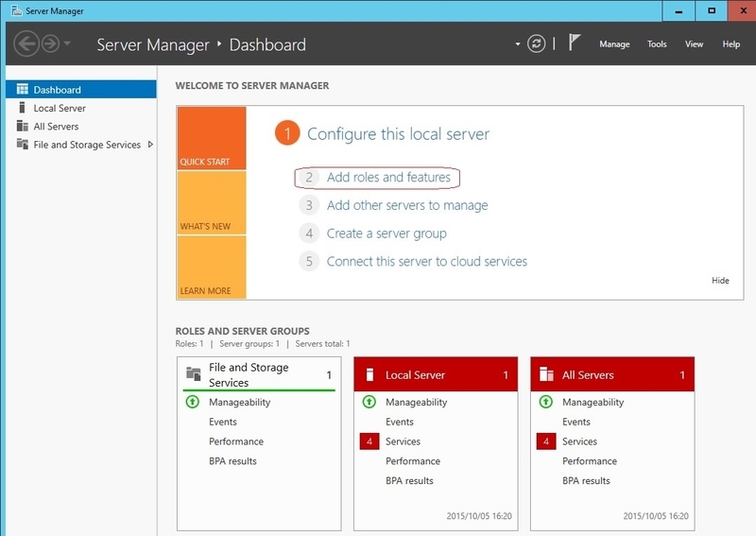Expand the File and Storage Services arrow
This screenshot has height=536, width=756.
click(x=150, y=145)
